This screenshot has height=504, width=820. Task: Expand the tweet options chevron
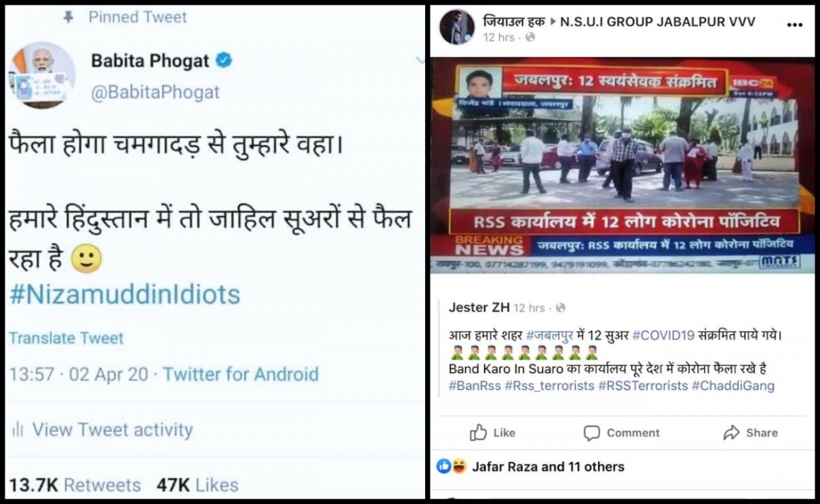pyautogui.click(x=420, y=61)
